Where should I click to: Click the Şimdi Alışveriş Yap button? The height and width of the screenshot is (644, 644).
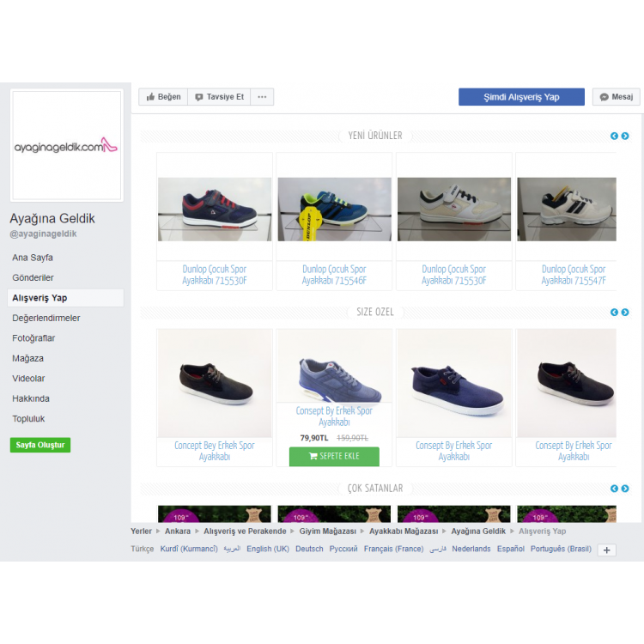tap(521, 97)
